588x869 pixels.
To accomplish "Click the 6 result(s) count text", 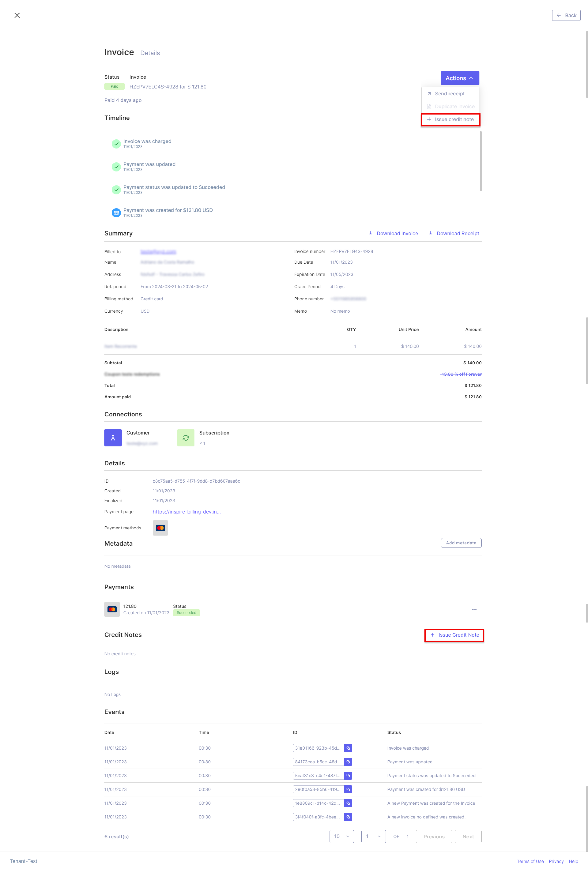I will (116, 837).
